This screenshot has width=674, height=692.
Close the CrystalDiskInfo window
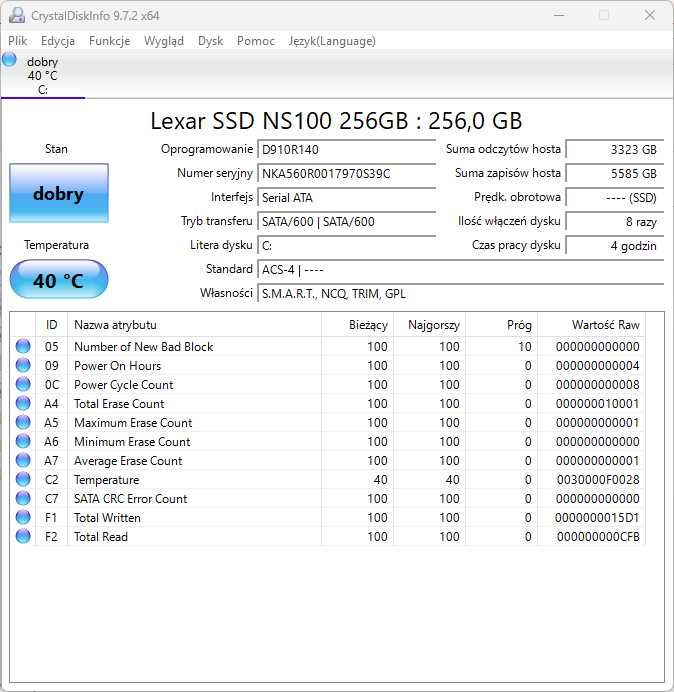coord(650,15)
